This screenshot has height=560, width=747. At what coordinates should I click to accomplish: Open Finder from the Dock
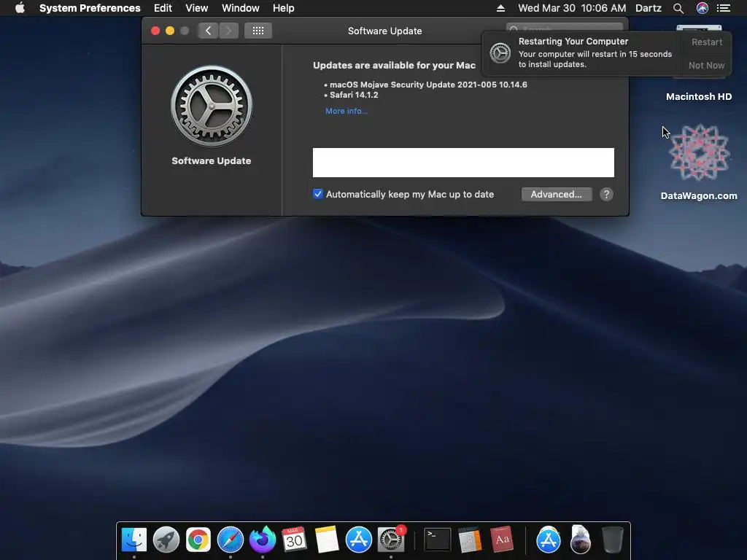click(134, 540)
